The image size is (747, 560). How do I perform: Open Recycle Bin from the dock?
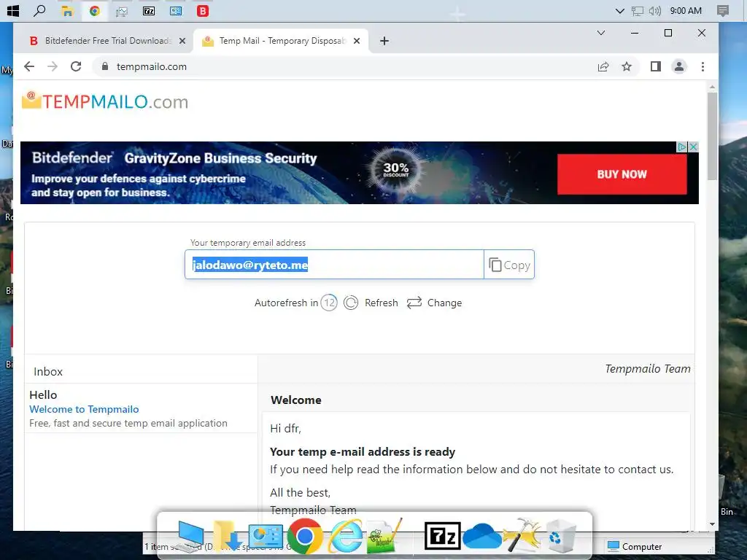click(561, 536)
